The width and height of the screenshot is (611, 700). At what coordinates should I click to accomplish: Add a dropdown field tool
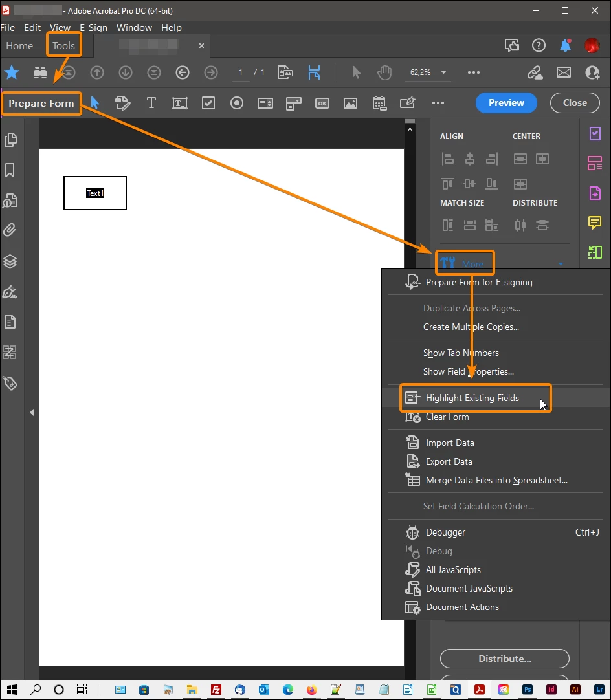coord(294,103)
